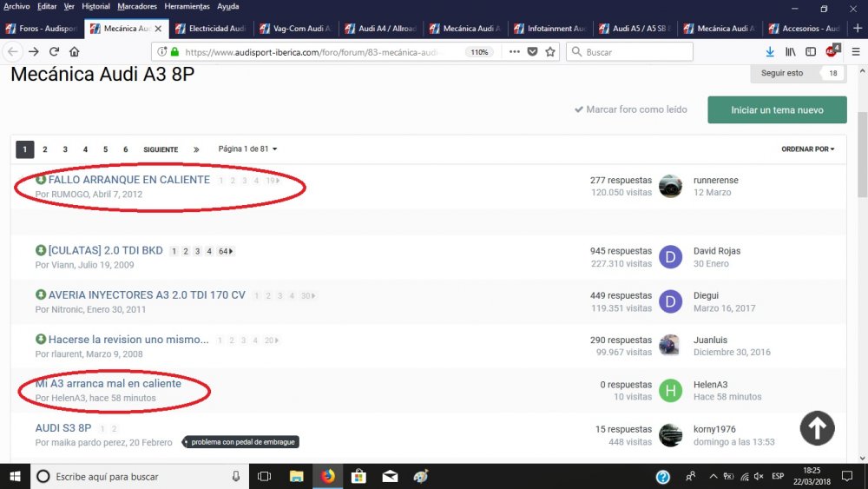
Task: Open the Archivo menu
Action: pos(16,7)
